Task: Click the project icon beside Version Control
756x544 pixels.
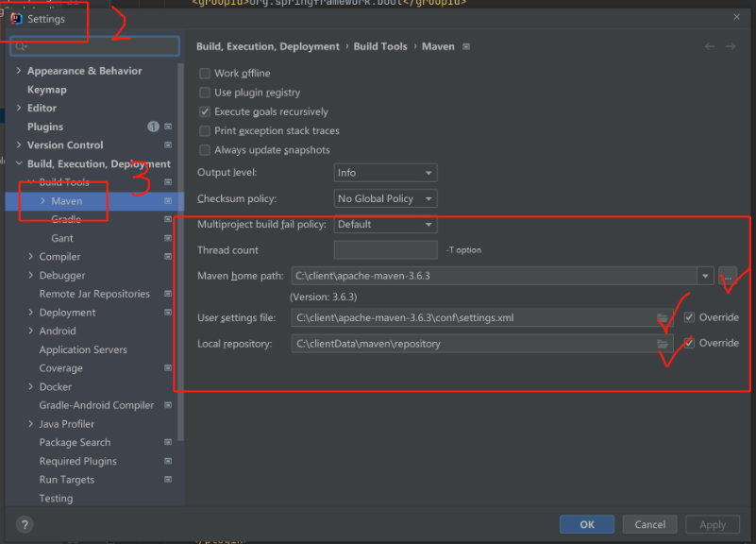Action: click(168, 145)
